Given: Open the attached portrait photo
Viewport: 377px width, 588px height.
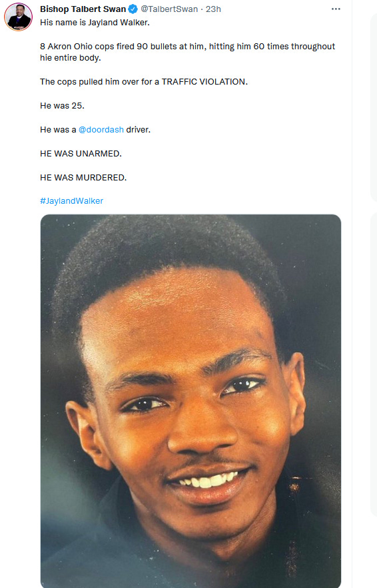Looking at the screenshot, I should click(190, 401).
